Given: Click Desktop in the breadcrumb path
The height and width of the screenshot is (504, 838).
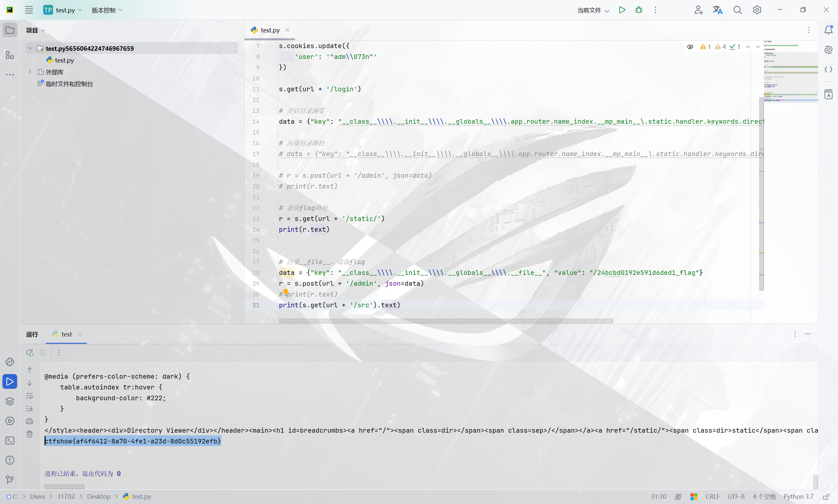Looking at the screenshot, I should click(x=99, y=496).
